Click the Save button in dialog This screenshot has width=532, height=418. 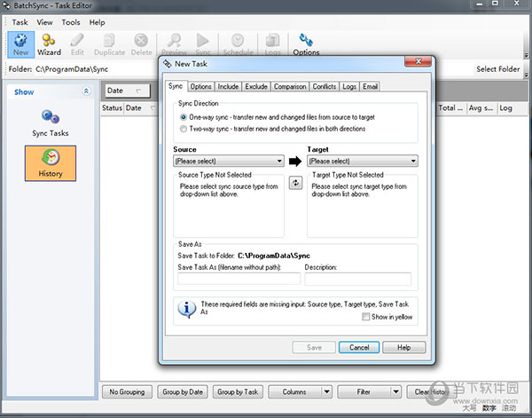(314, 347)
